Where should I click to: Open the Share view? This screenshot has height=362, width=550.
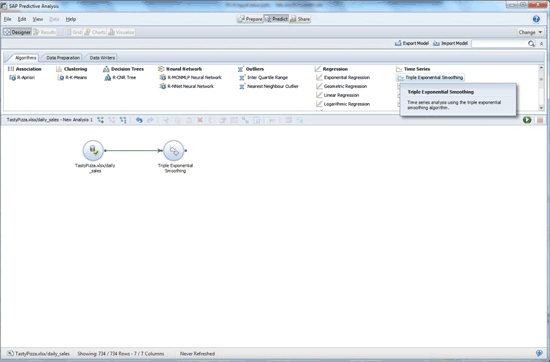click(300, 19)
